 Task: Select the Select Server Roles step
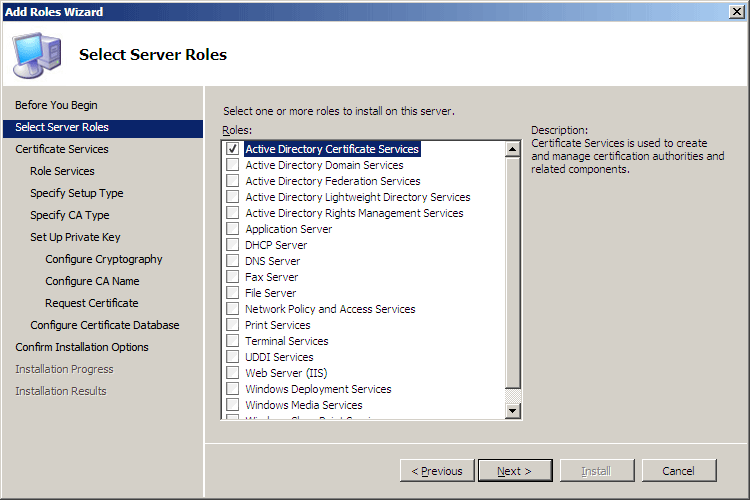(103, 127)
